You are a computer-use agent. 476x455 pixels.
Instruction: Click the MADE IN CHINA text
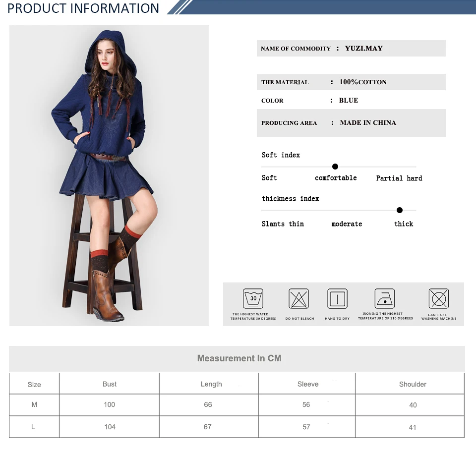(x=368, y=122)
